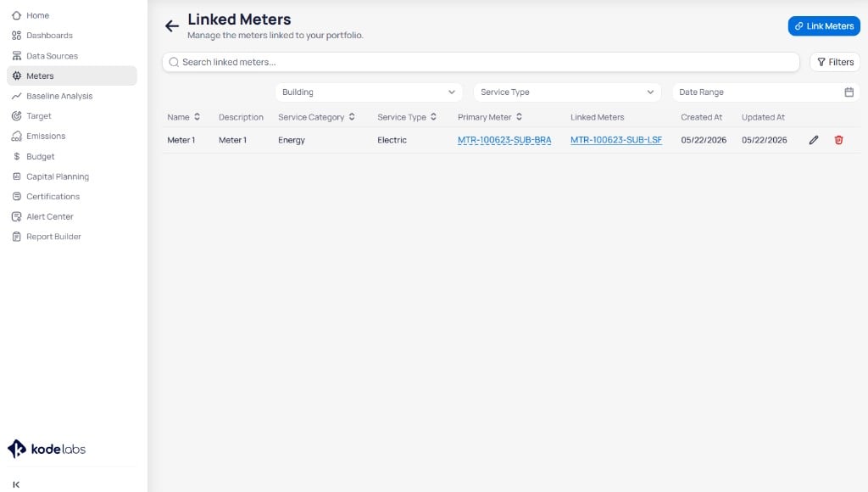Click the Report Builder clipboard icon
Image resolution: width=868 pixels, height=492 pixels.
pos(17,237)
